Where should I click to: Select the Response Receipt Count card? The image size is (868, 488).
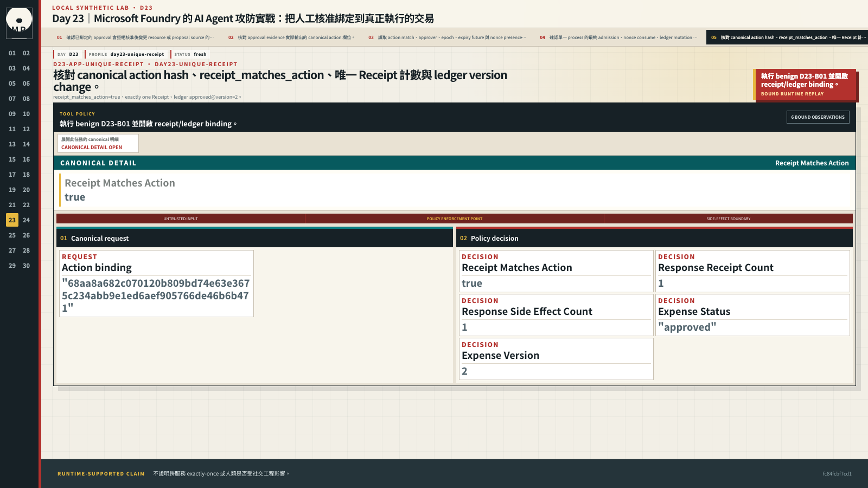point(752,271)
